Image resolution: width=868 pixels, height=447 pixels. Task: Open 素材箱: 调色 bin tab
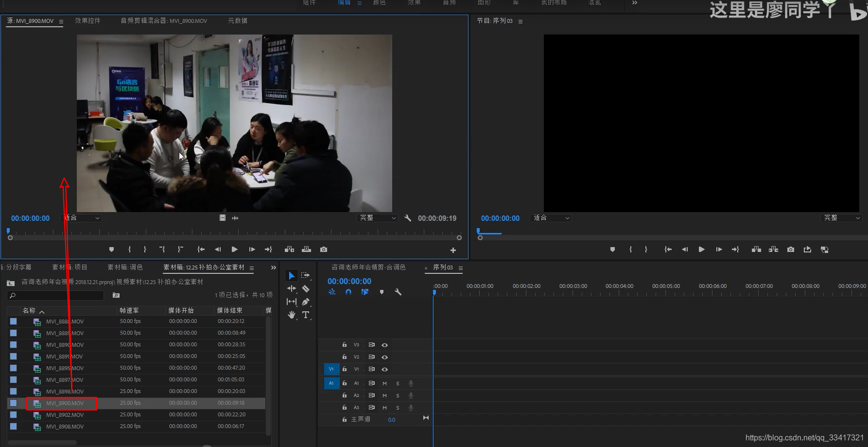coord(125,268)
